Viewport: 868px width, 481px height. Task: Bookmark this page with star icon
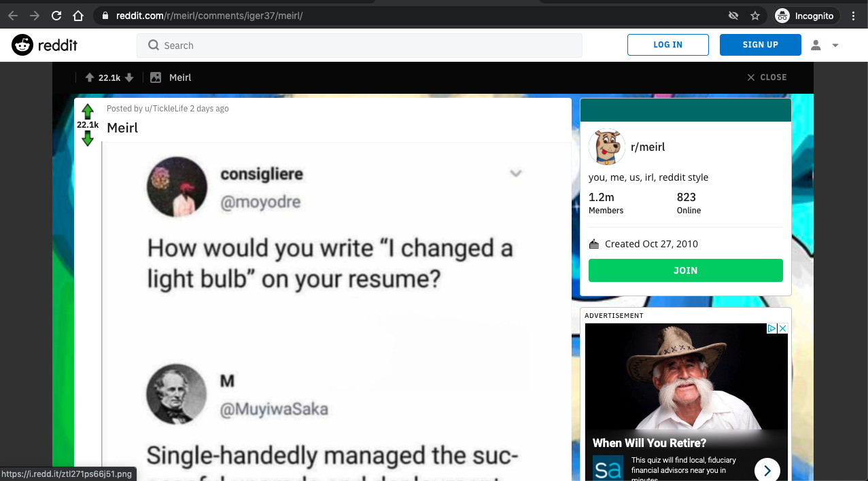click(x=754, y=16)
